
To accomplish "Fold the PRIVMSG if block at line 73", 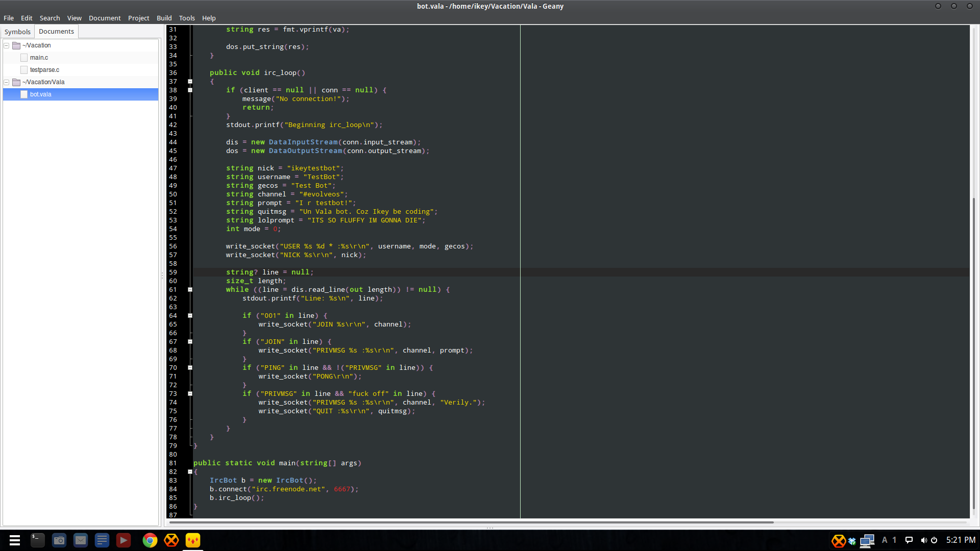I will [190, 394].
